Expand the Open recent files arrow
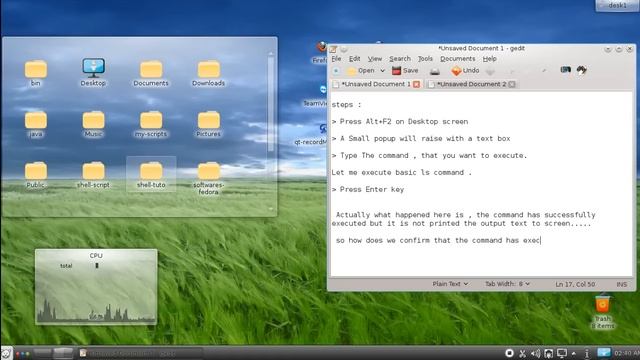 (382, 71)
